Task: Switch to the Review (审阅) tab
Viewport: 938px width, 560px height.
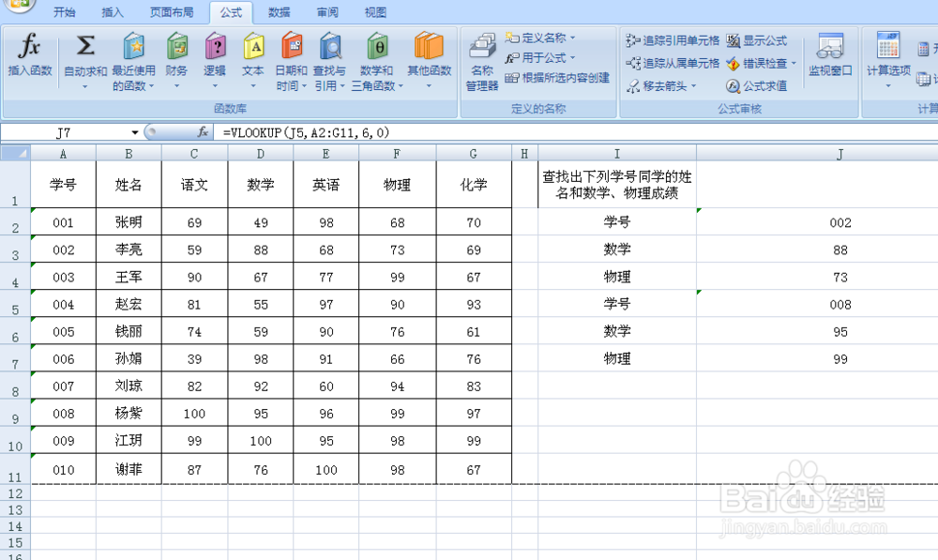Action: 327,12
